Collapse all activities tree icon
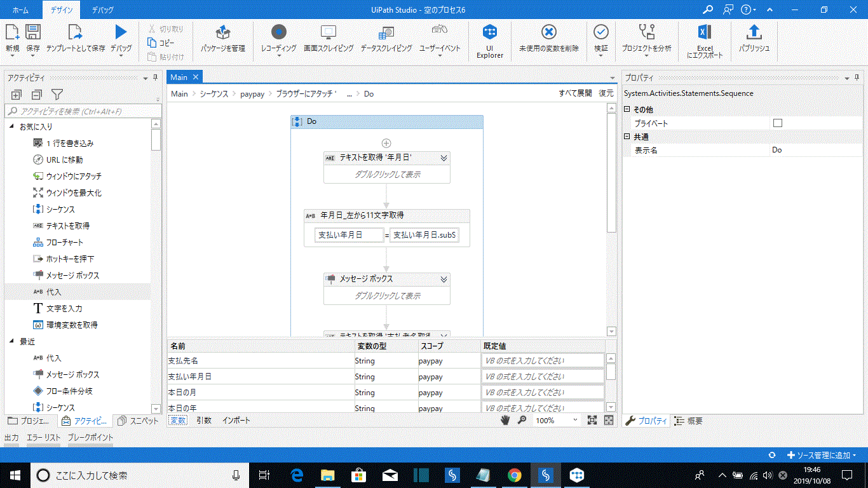Viewport: 868px width, 488px height. pos(36,95)
